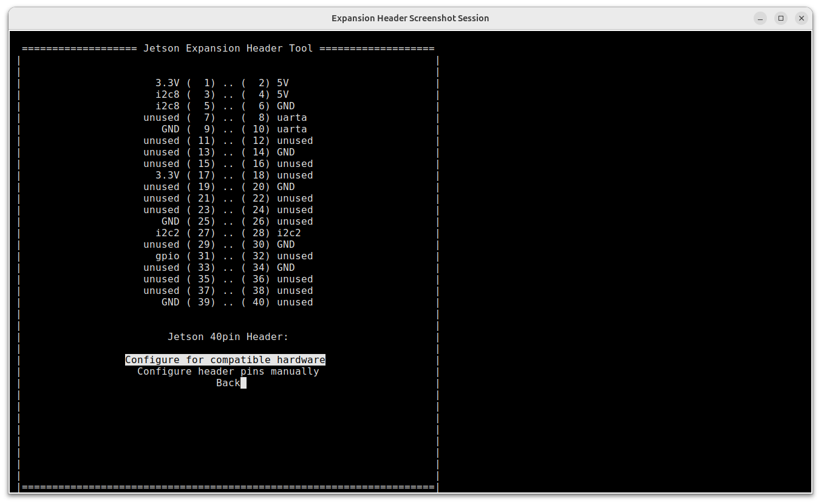This screenshot has width=821, height=504.
Task: Pick the uarta label of pin 10
Action: tap(292, 129)
